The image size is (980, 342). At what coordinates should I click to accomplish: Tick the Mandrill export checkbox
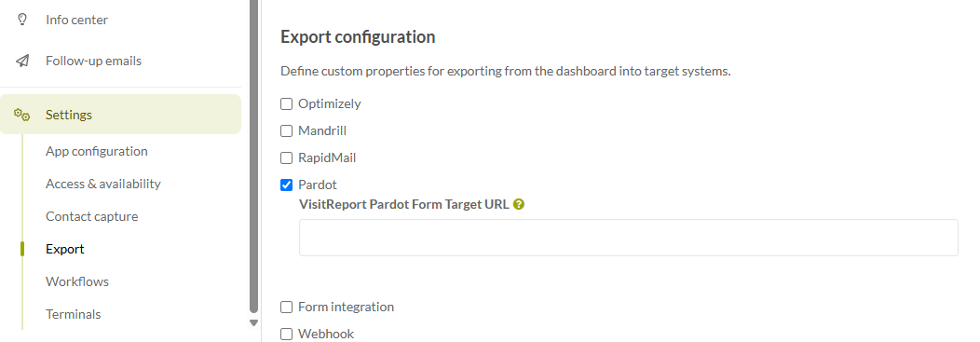[x=286, y=130]
